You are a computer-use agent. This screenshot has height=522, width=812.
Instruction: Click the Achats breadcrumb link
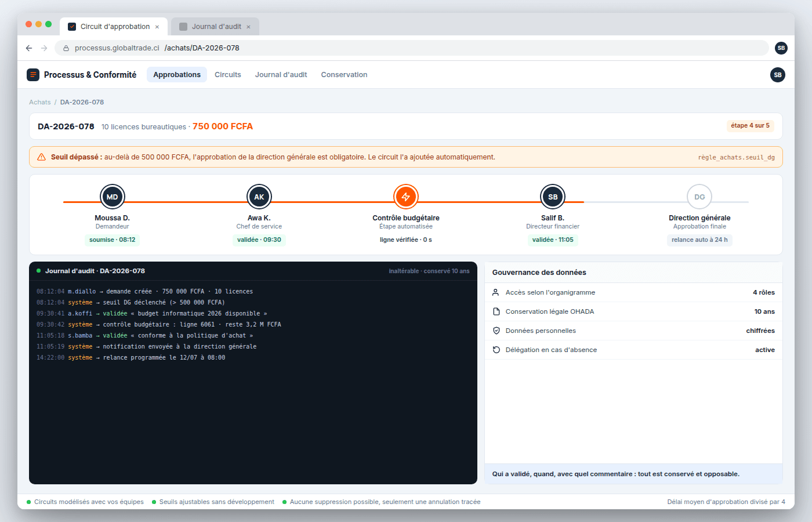(x=40, y=102)
